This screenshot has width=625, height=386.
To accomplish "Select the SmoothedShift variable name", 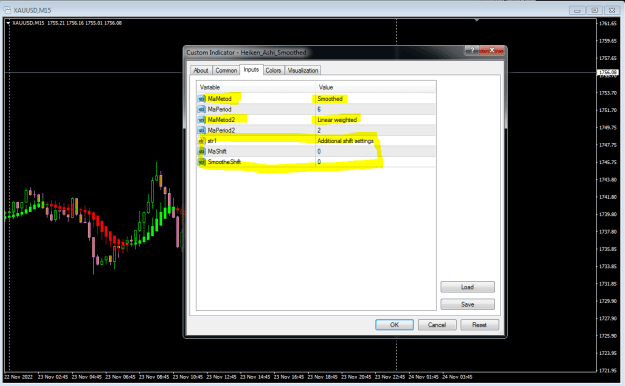I will coord(224,162).
